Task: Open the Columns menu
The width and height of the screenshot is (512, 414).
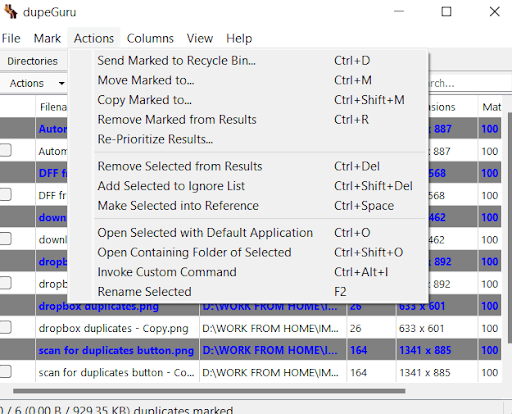Action: (150, 38)
